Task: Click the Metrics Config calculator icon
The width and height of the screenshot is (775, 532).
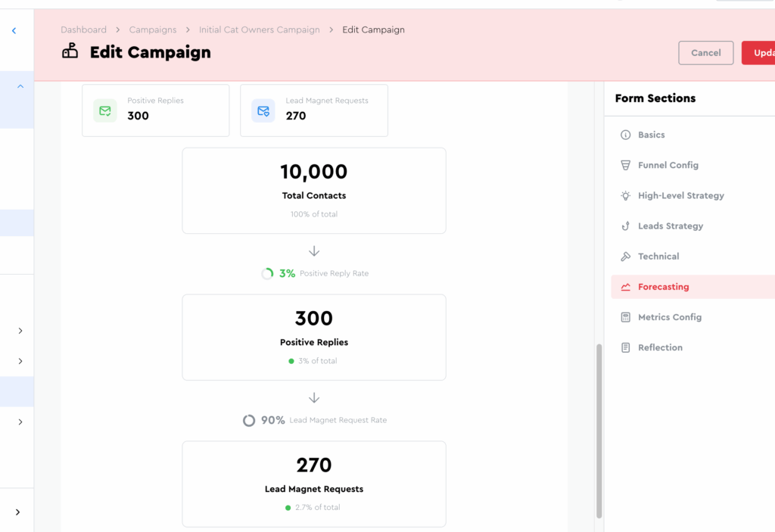Action: point(625,317)
